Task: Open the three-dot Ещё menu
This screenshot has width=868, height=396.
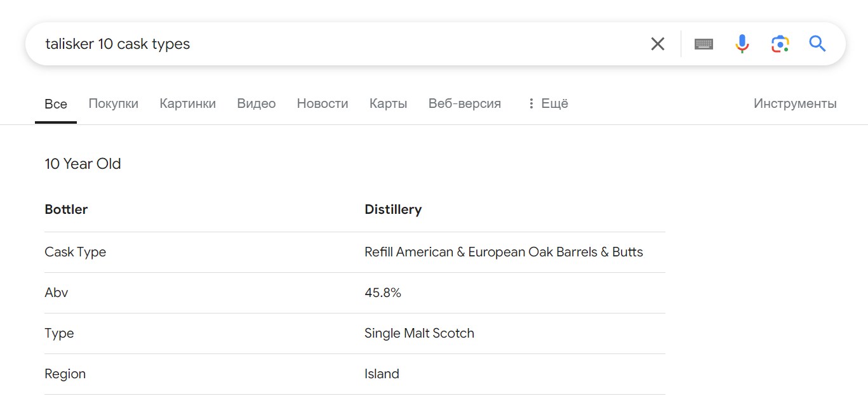Action: (548, 103)
